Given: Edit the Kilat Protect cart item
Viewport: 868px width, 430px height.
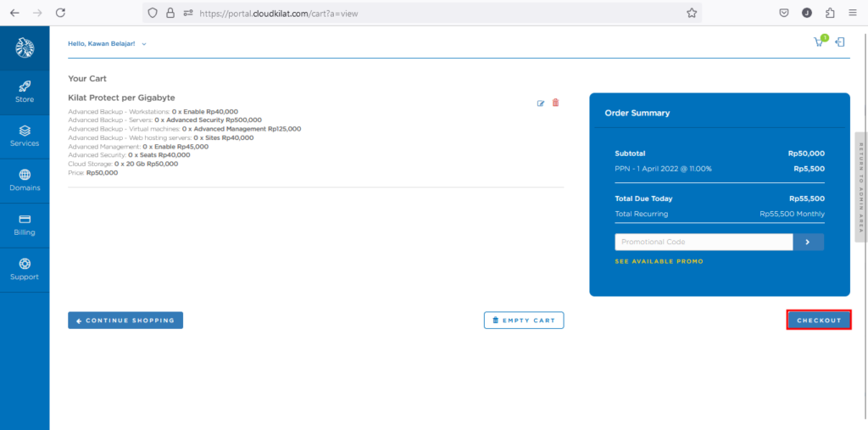Looking at the screenshot, I should coord(541,103).
